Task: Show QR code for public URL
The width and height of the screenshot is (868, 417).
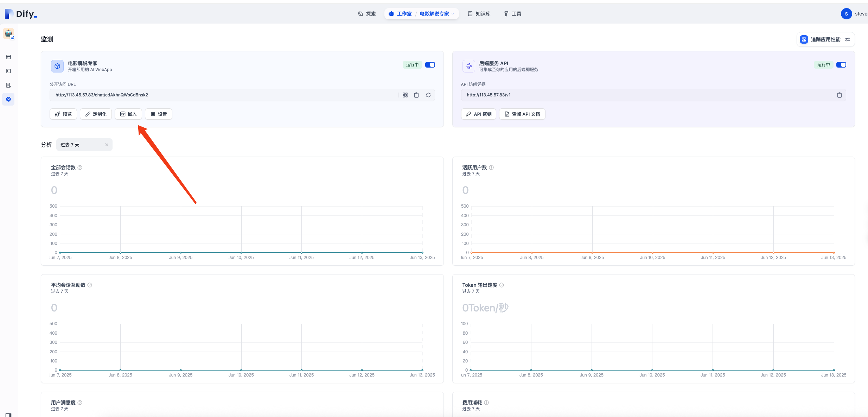Action: point(405,95)
